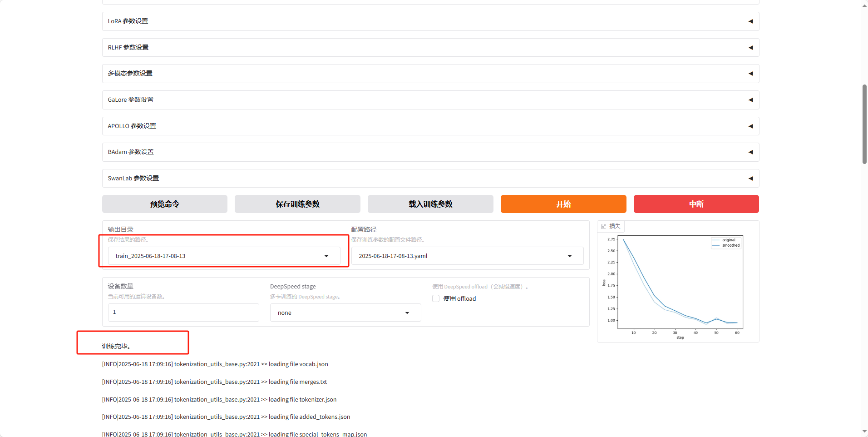Expand the 多模态参数设置 section
This screenshot has width=868, height=437.
430,74
